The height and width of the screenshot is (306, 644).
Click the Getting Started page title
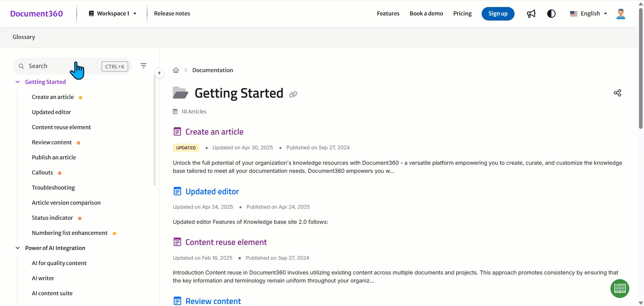pyautogui.click(x=239, y=93)
